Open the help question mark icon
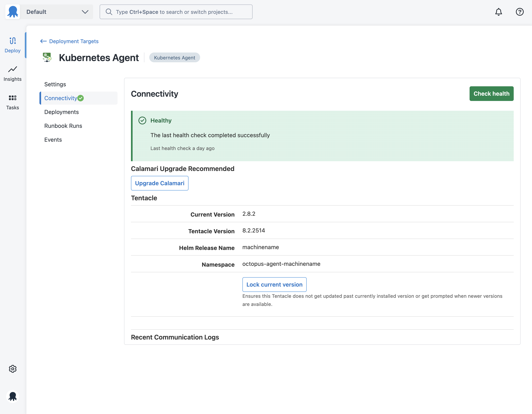Viewport: 532px width, 414px height. click(520, 12)
